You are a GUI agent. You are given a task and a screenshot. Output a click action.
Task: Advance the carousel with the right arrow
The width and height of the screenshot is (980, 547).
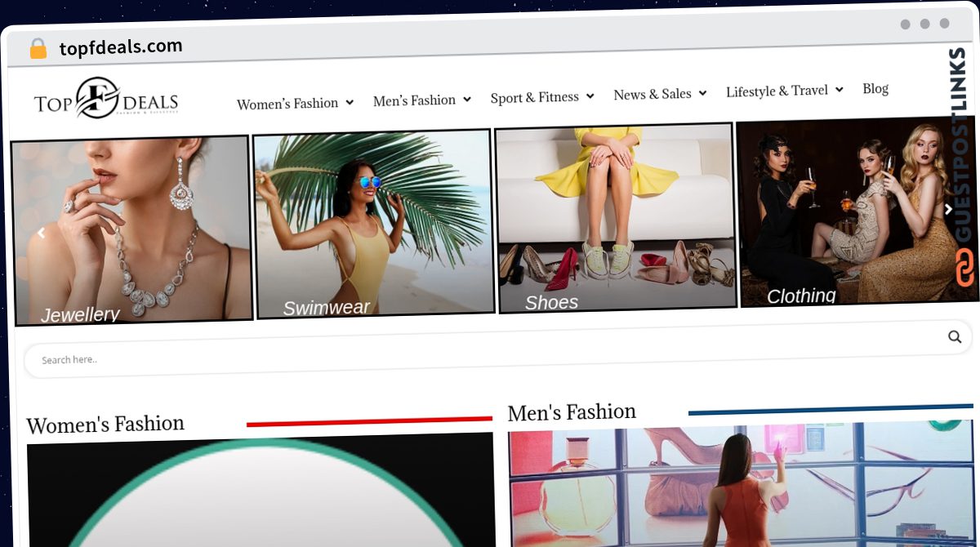tap(948, 209)
